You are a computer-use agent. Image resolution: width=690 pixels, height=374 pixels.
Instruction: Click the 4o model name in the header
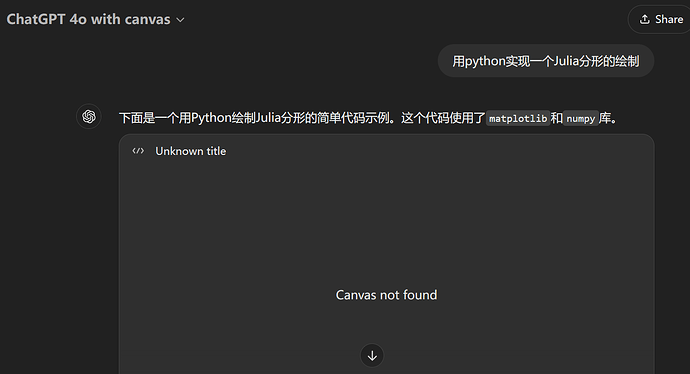click(78, 19)
